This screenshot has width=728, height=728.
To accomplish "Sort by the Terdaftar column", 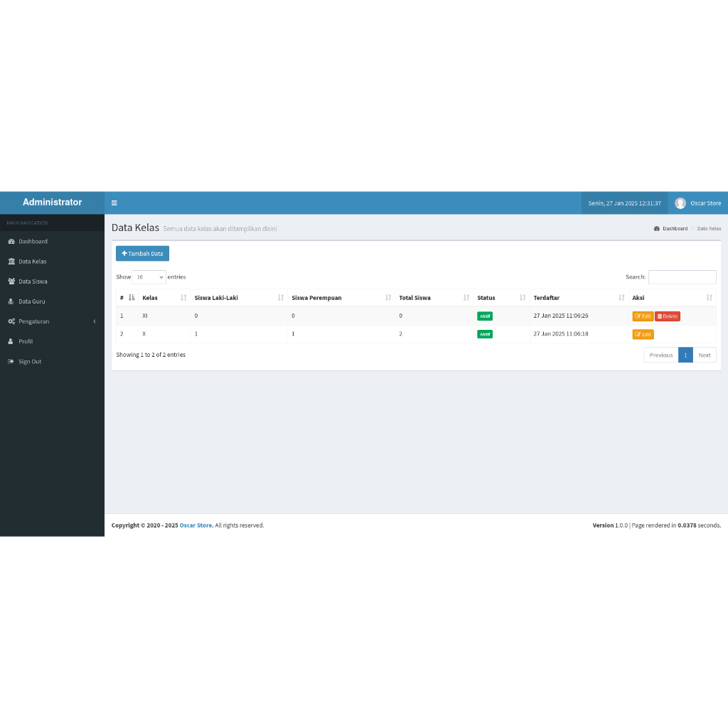I will click(579, 298).
